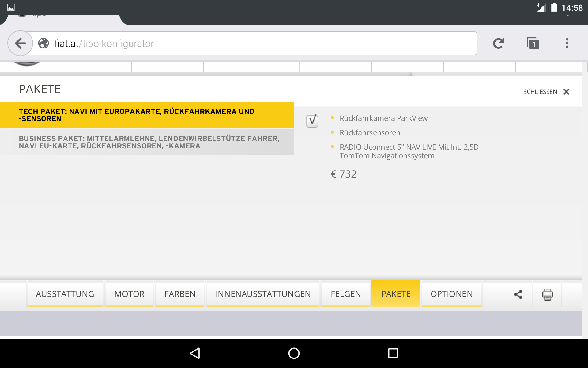Screen dimensions: 588x368
Task: Open Android recent apps square button
Action: pyautogui.click(x=393, y=353)
